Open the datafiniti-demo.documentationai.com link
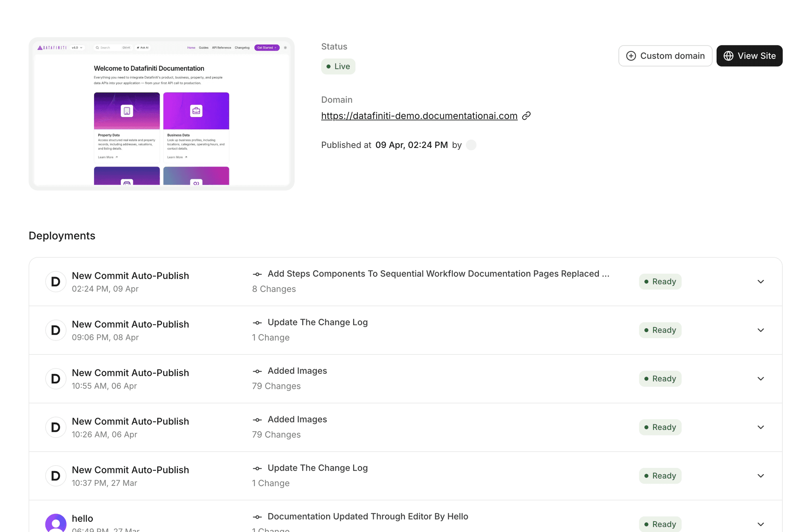810x532 pixels. 419,116
